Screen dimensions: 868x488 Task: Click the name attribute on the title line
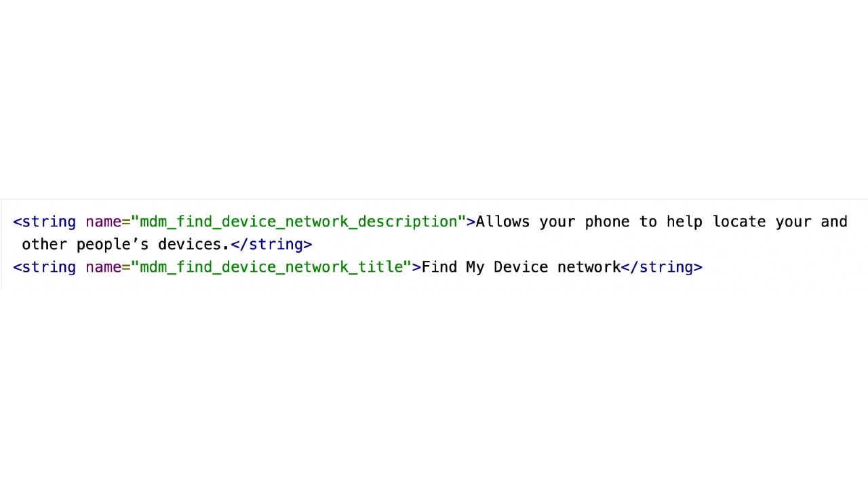[x=104, y=267]
